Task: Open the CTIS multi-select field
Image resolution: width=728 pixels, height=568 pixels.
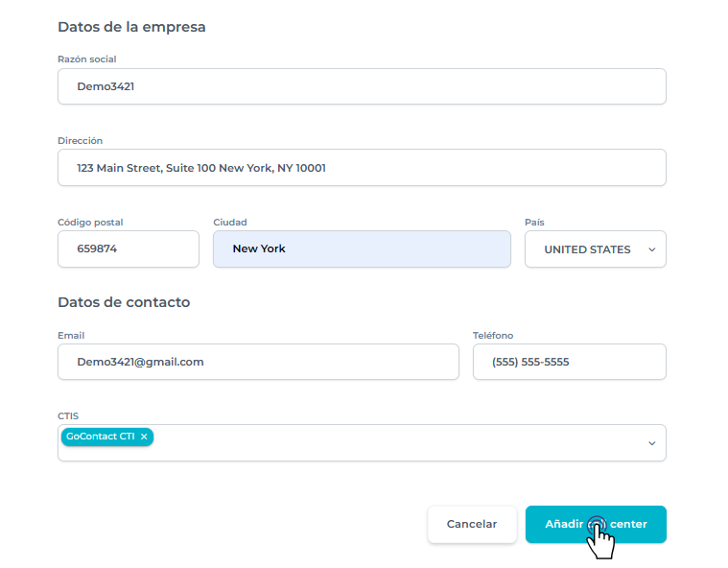Action: pos(384,443)
